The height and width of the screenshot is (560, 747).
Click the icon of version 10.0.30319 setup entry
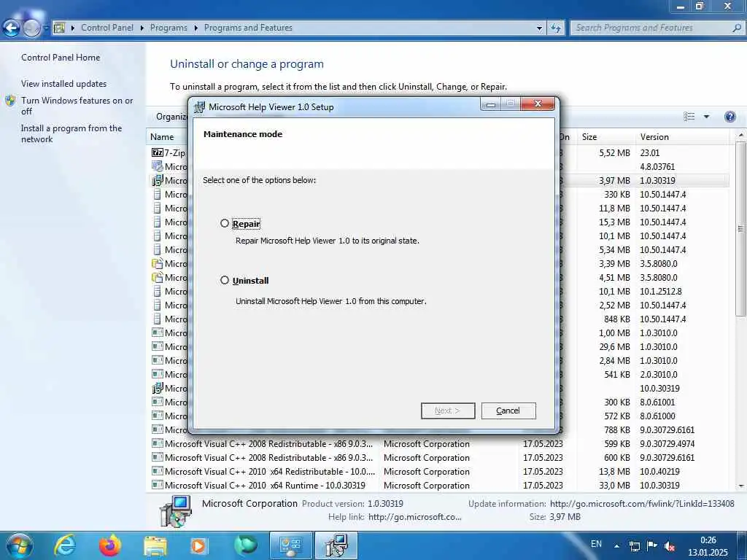pos(158,388)
